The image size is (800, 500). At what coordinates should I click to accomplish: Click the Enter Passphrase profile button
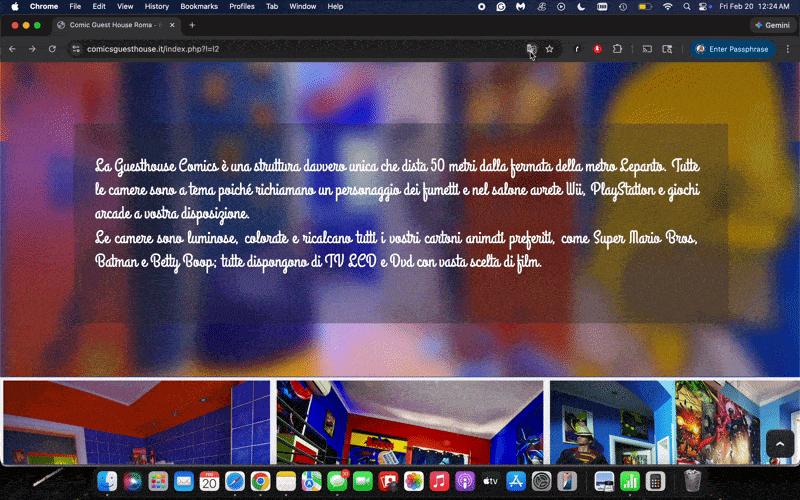click(733, 49)
